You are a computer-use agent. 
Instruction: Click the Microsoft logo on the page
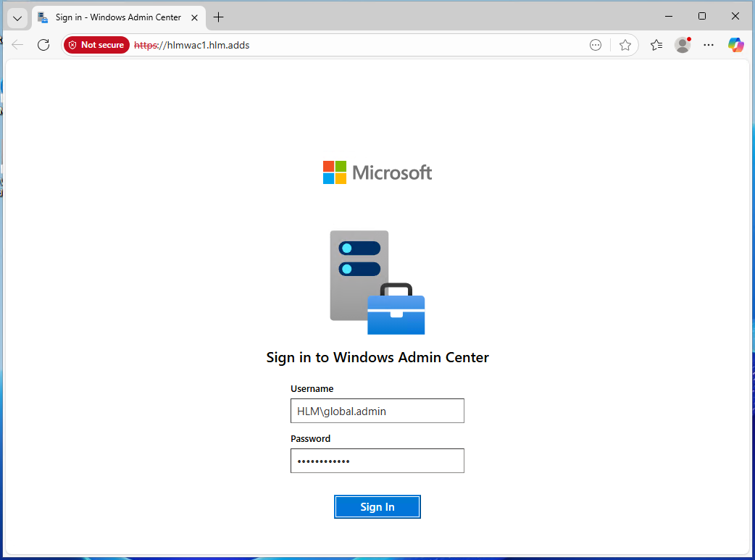377,172
